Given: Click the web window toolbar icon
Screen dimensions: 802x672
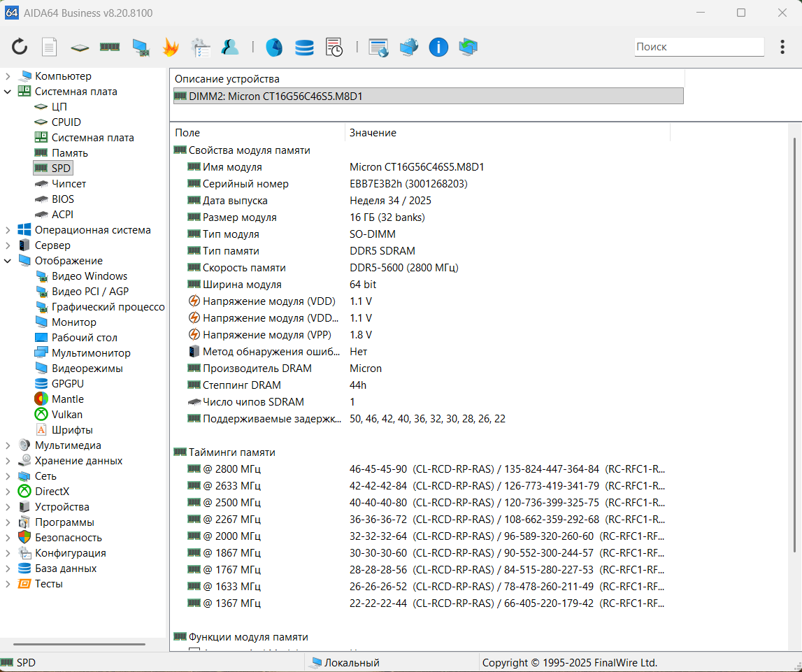Looking at the screenshot, I should click(378, 47).
